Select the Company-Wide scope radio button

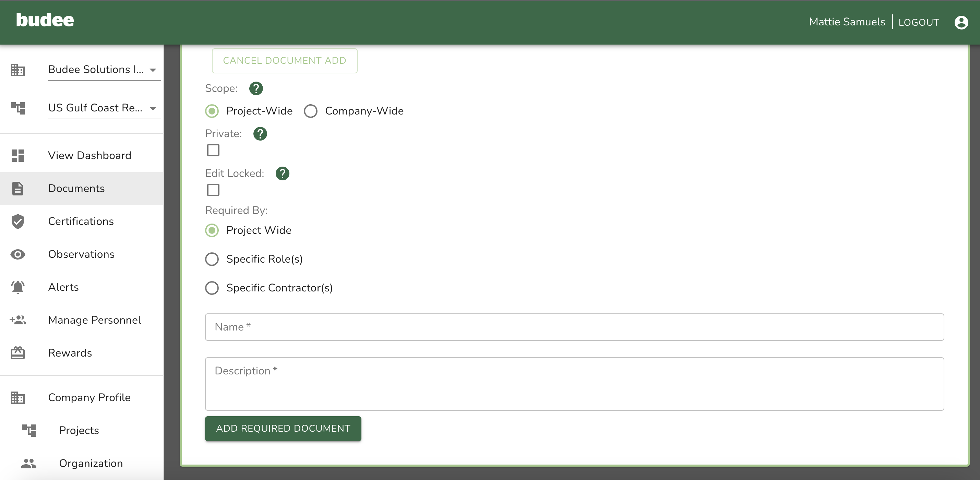coord(310,111)
